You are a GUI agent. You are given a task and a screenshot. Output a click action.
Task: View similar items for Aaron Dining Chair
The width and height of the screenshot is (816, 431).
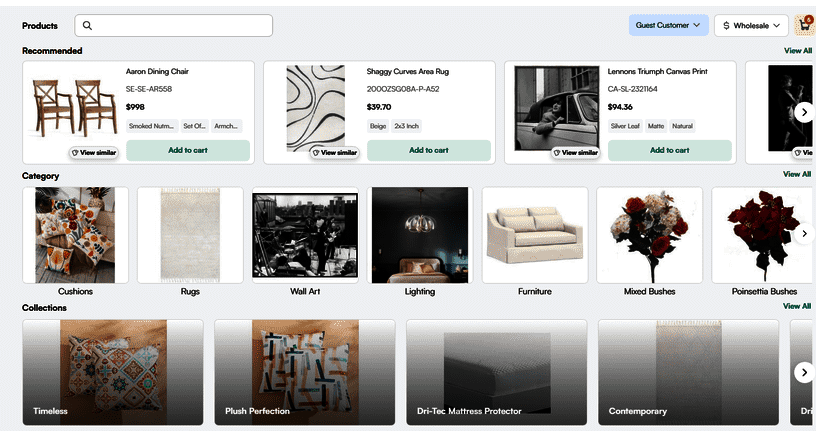point(95,152)
